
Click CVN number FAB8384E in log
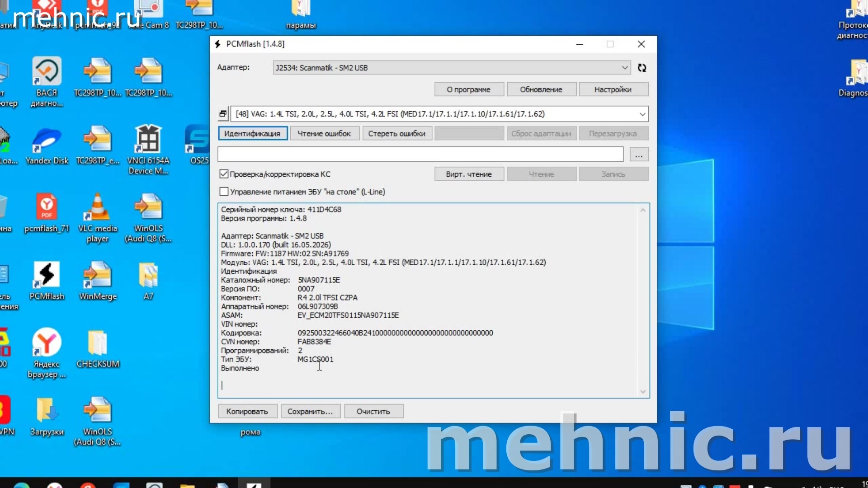click(314, 342)
